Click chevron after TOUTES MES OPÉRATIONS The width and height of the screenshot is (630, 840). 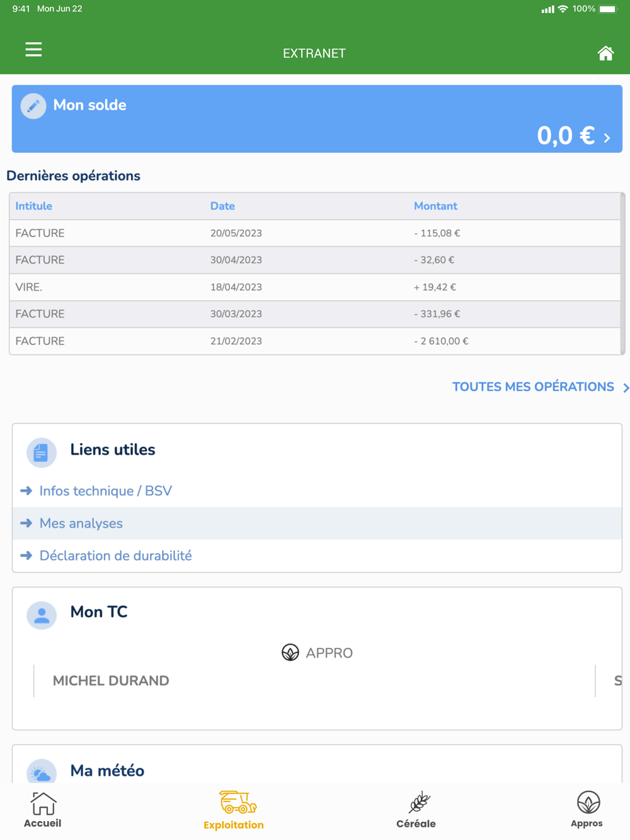coord(626,388)
